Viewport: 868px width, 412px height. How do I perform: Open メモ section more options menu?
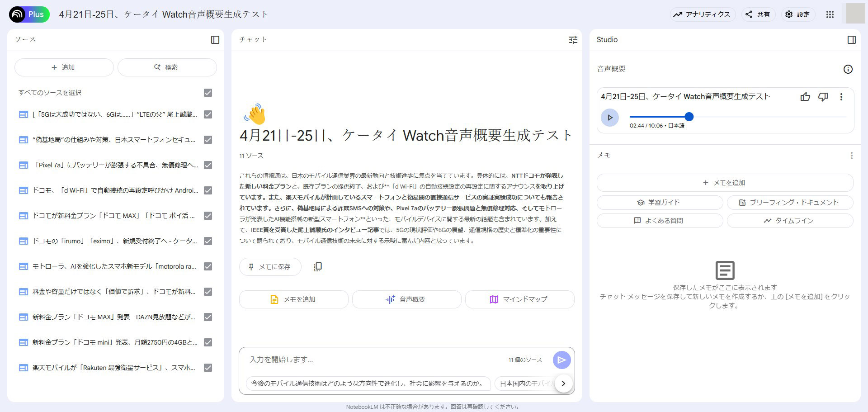[x=852, y=156]
